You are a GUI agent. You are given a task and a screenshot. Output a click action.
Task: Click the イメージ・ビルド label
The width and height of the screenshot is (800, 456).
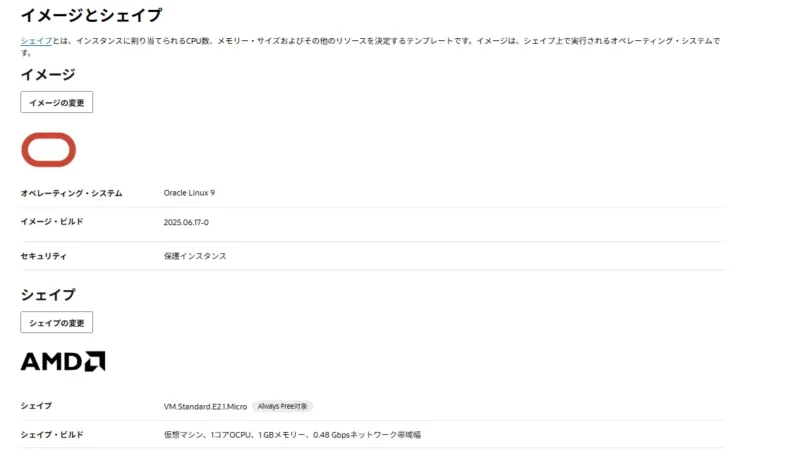(x=52, y=222)
